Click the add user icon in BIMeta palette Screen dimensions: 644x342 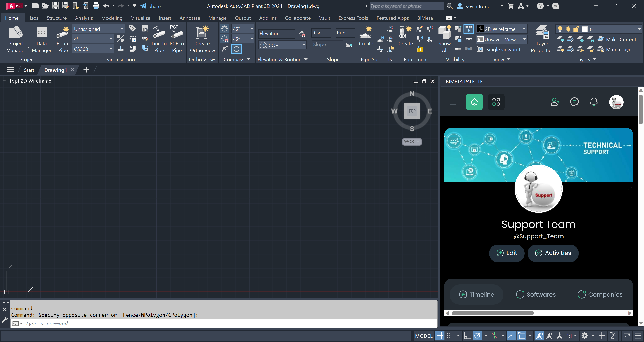click(555, 102)
